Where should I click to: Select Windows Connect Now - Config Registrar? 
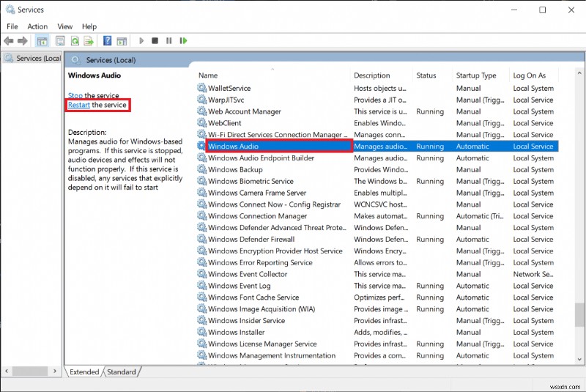pos(377,204)
